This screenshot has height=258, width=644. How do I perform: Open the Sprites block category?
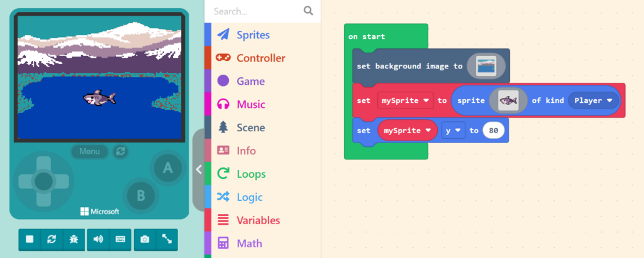coord(253,35)
